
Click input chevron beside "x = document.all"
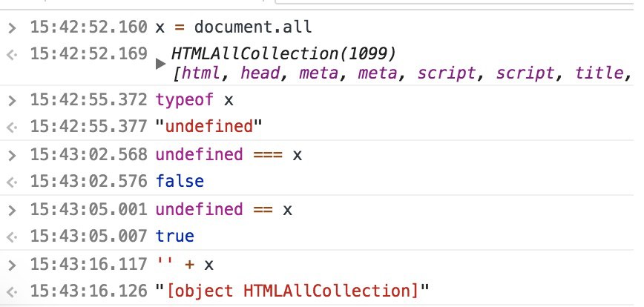tap(11, 28)
